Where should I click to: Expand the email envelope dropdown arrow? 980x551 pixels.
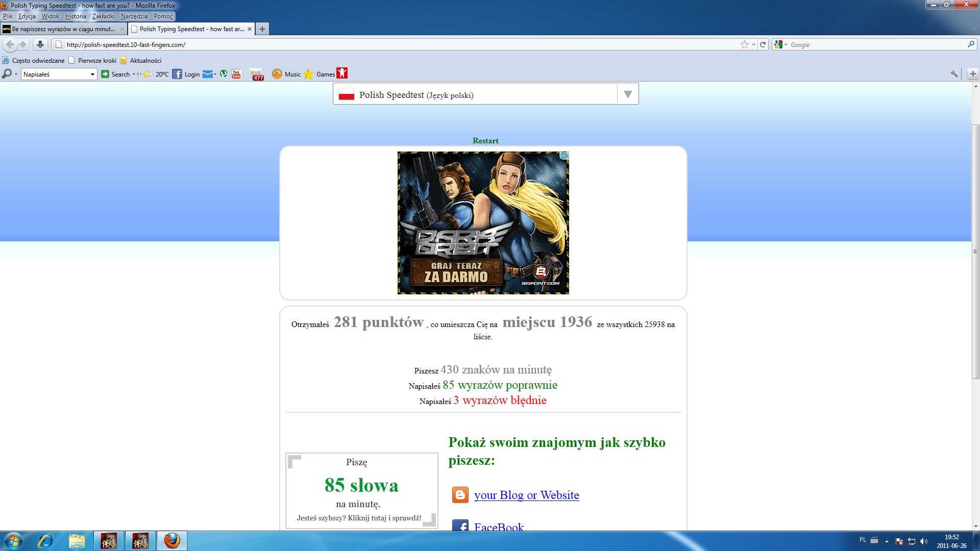coord(215,74)
